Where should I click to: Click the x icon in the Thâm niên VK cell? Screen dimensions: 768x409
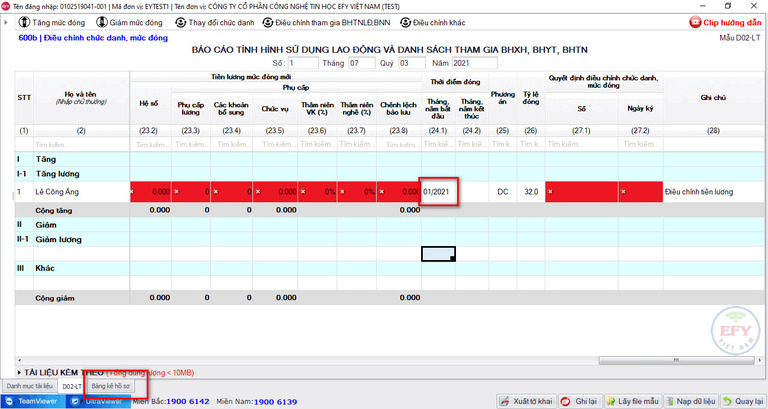[x=303, y=192]
